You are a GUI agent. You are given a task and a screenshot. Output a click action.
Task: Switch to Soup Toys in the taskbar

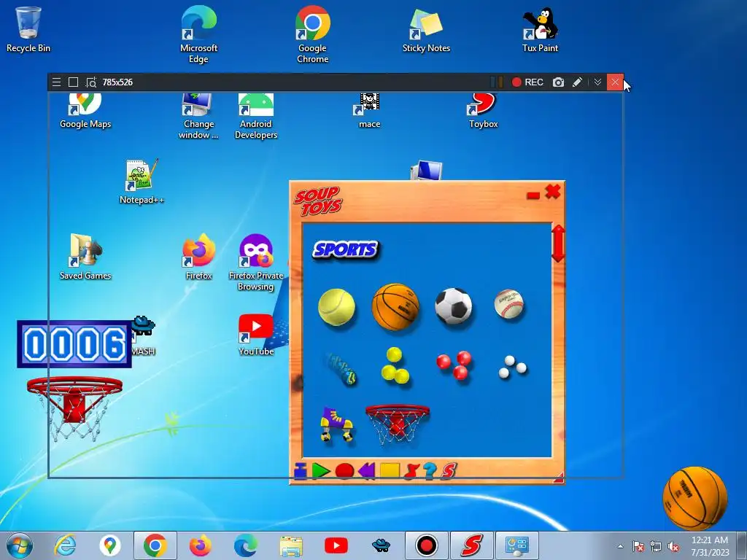coord(472,545)
